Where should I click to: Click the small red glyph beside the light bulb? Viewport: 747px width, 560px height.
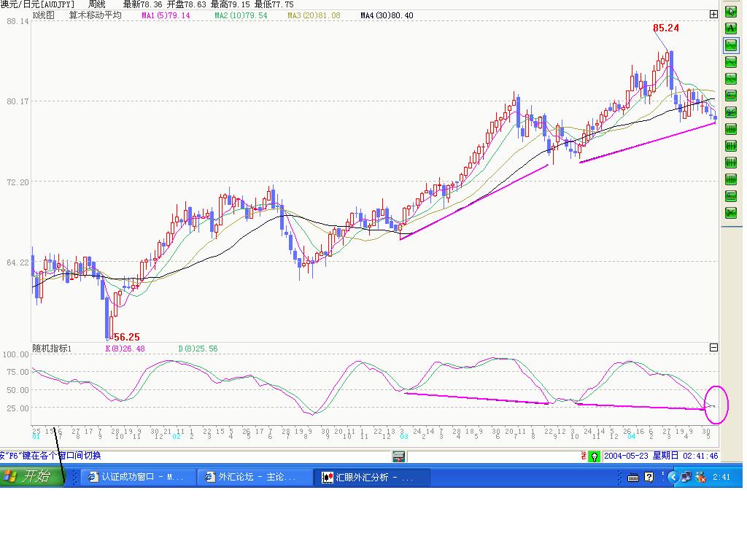pos(584,456)
